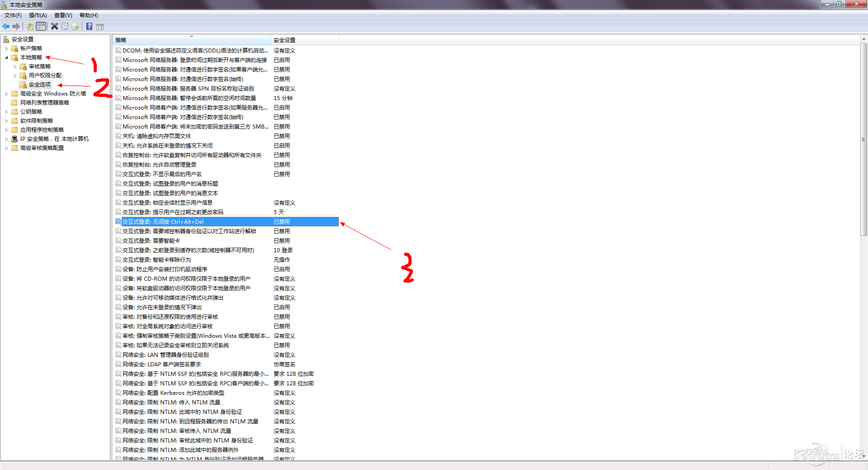
Task: Click the 用户权限分配 folder icon
Action: tap(23, 76)
